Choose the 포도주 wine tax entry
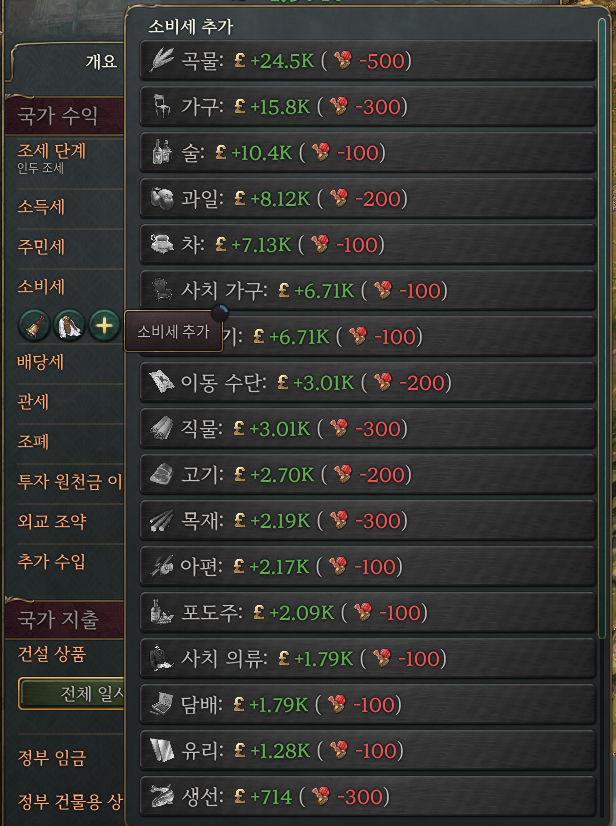 coord(368,612)
